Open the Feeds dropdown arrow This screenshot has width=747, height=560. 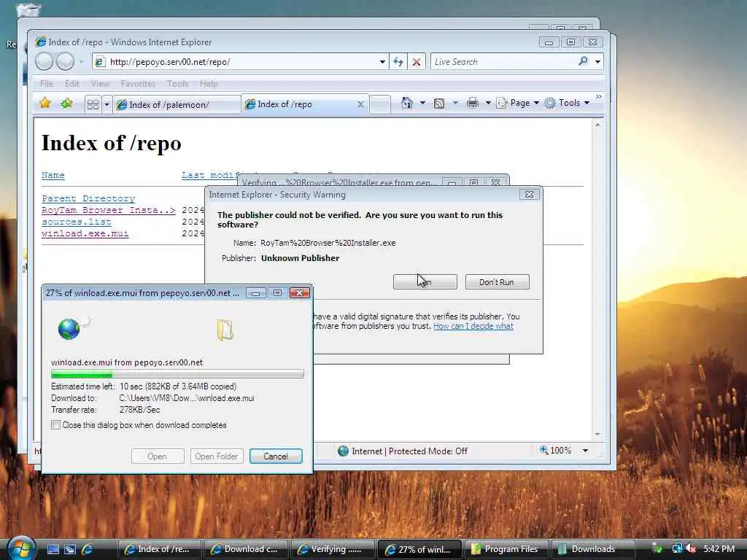coord(455,103)
